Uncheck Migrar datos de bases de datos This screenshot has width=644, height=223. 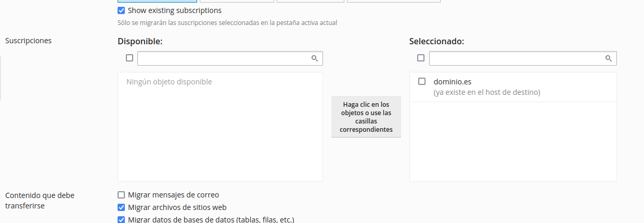(x=121, y=219)
